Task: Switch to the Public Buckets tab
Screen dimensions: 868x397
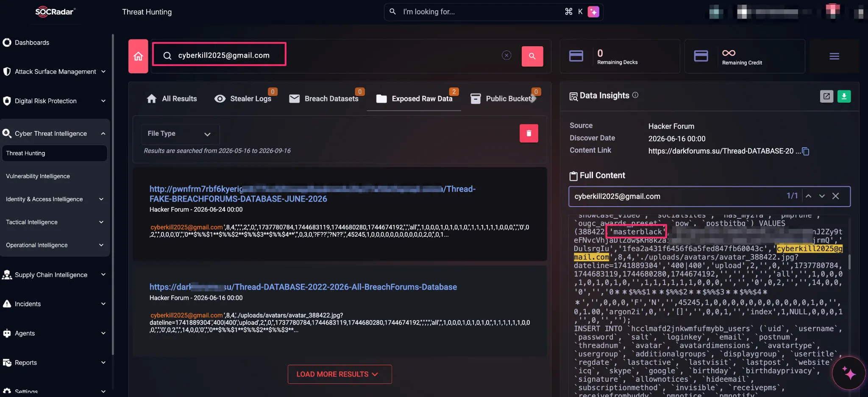Action: (504, 98)
